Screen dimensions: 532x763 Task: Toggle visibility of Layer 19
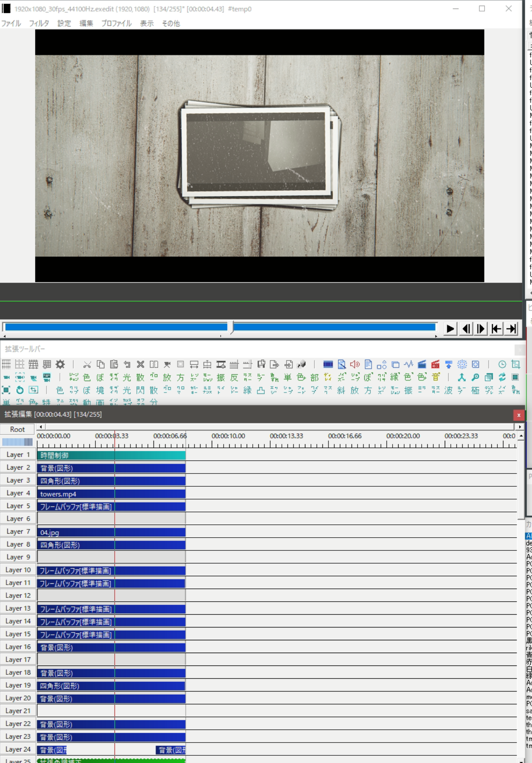click(x=18, y=686)
